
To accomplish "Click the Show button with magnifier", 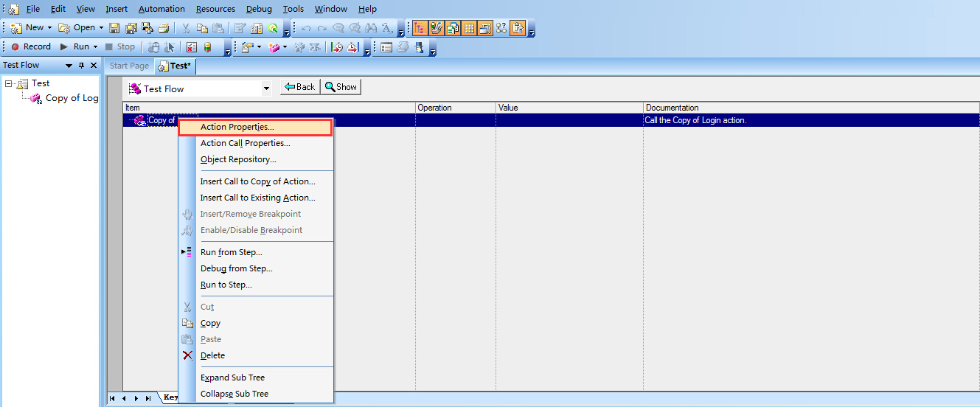I will (341, 87).
